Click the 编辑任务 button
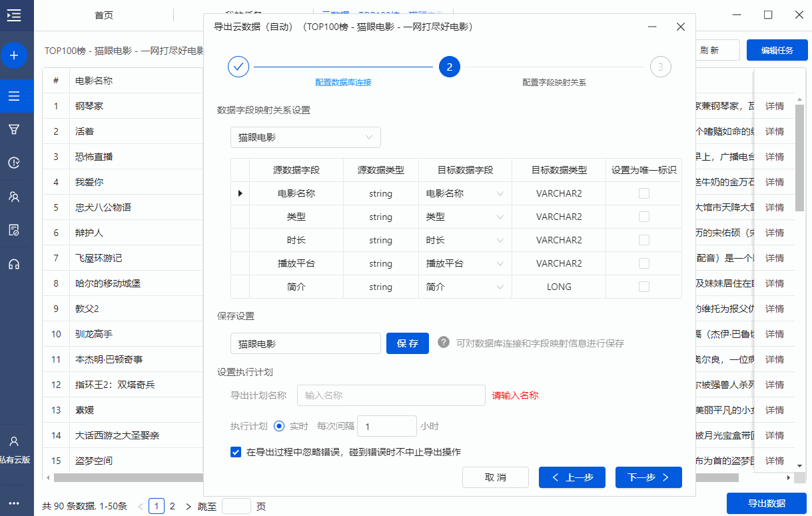 777,50
